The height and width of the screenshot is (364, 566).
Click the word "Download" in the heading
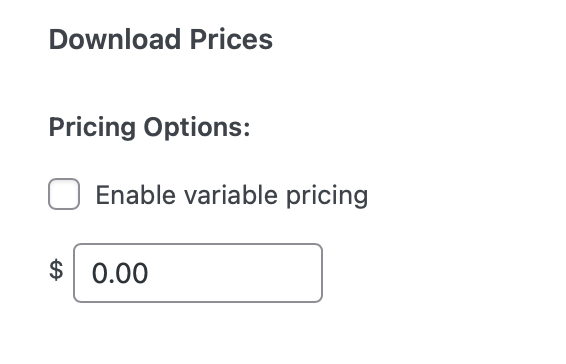tap(115, 39)
